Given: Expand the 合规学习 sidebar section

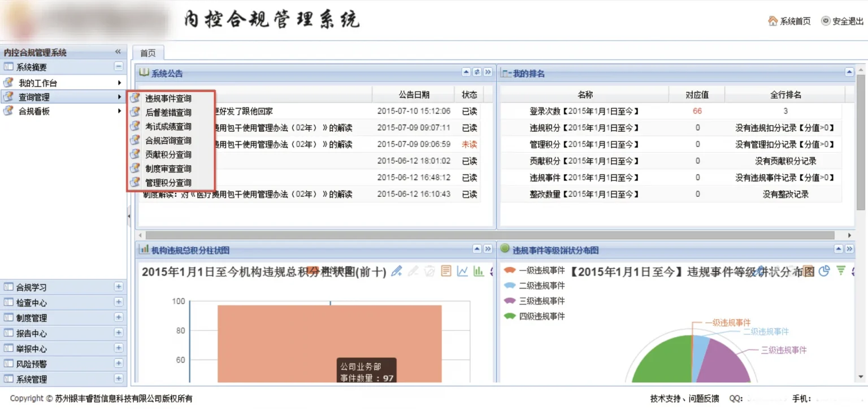Looking at the screenshot, I should 119,287.
